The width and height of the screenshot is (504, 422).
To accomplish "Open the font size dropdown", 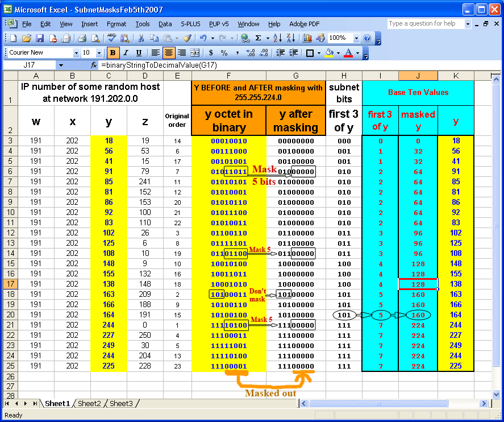I will [99, 53].
